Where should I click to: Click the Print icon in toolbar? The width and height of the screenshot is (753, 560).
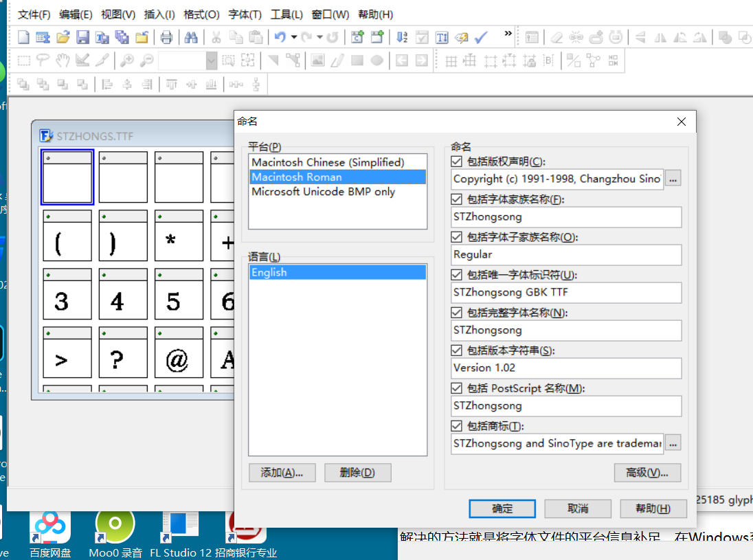[167, 38]
